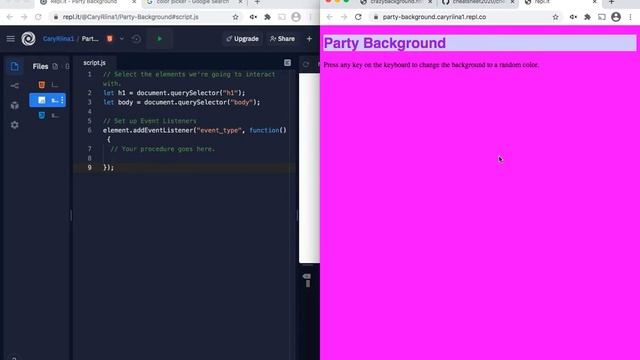The width and height of the screenshot is (640, 360).
Task: Reload the party-background page
Action: point(358,17)
